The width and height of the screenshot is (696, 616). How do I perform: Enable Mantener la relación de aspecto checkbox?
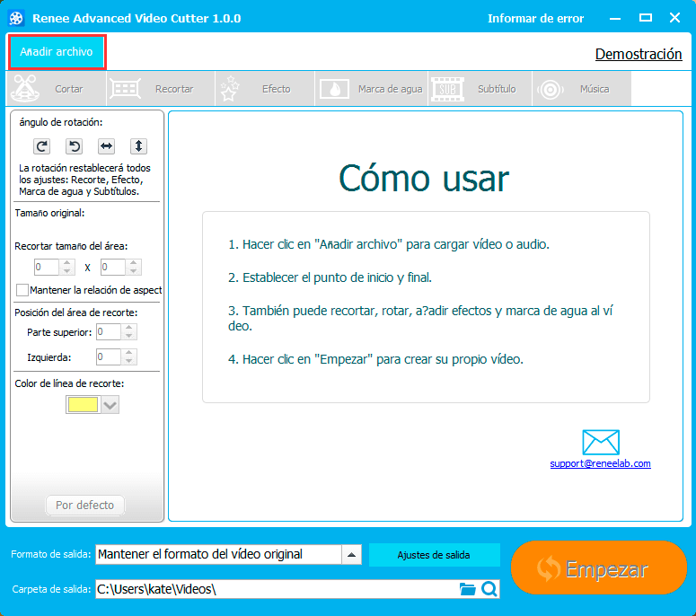click(x=22, y=290)
